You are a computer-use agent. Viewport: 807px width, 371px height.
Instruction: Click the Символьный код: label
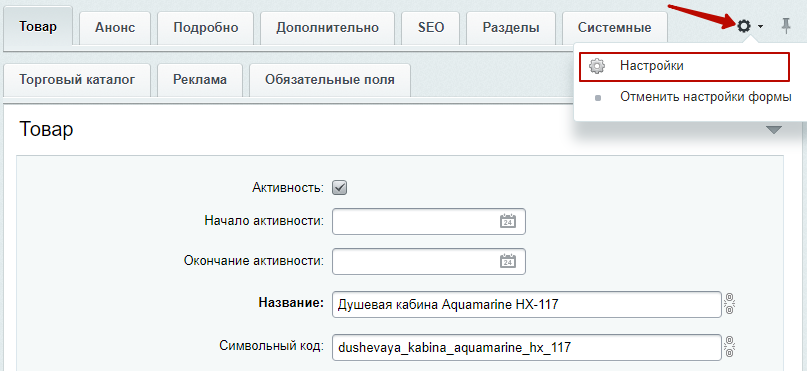tap(271, 346)
